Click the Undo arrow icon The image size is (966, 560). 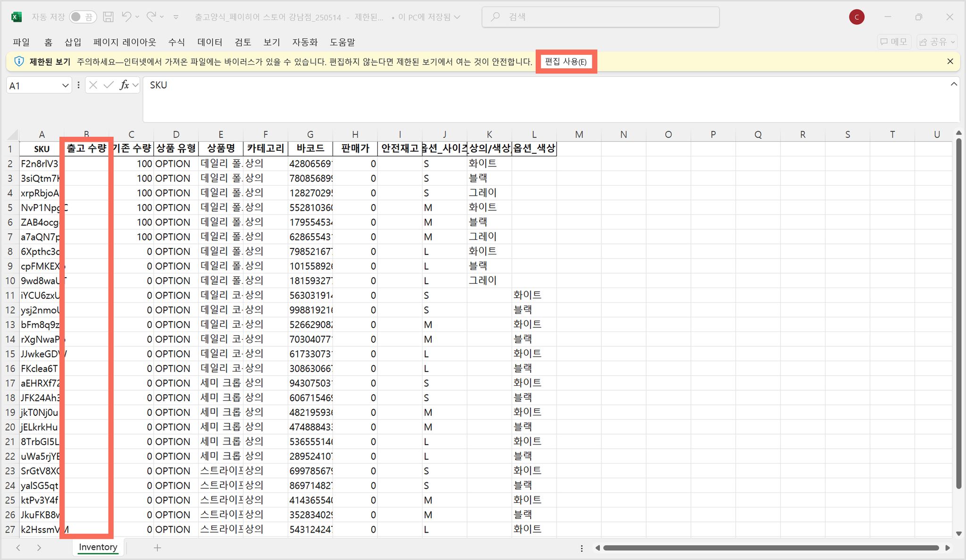click(126, 17)
